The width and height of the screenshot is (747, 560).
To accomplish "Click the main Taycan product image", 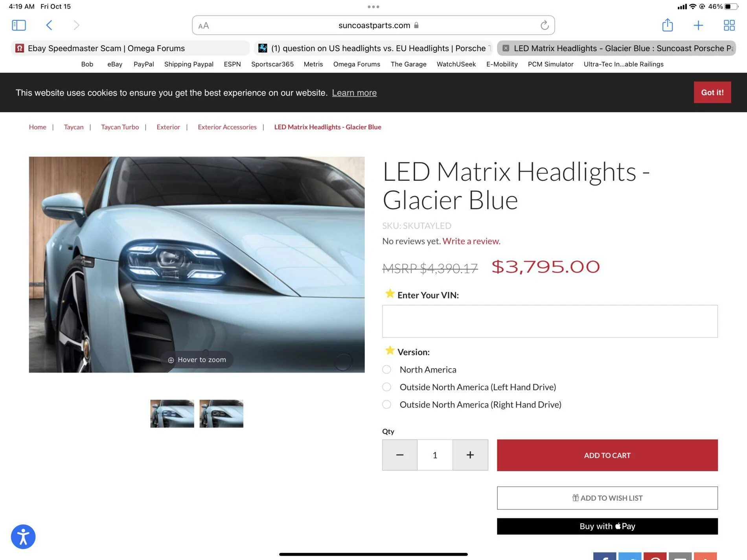I will tap(197, 264).
